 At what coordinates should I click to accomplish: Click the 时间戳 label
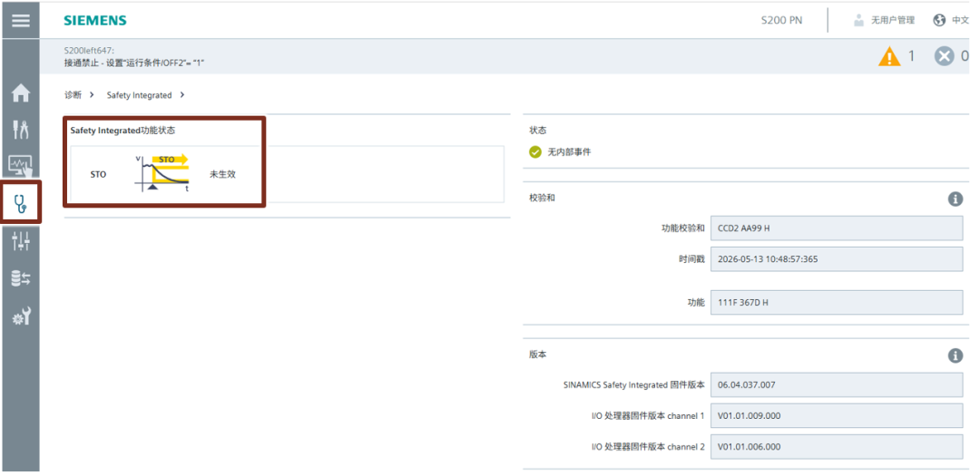point(691,258)
